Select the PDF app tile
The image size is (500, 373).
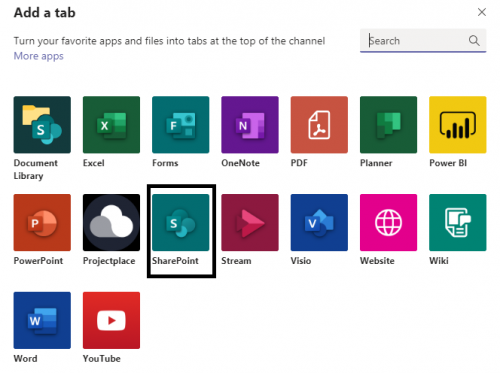[319, 125]
